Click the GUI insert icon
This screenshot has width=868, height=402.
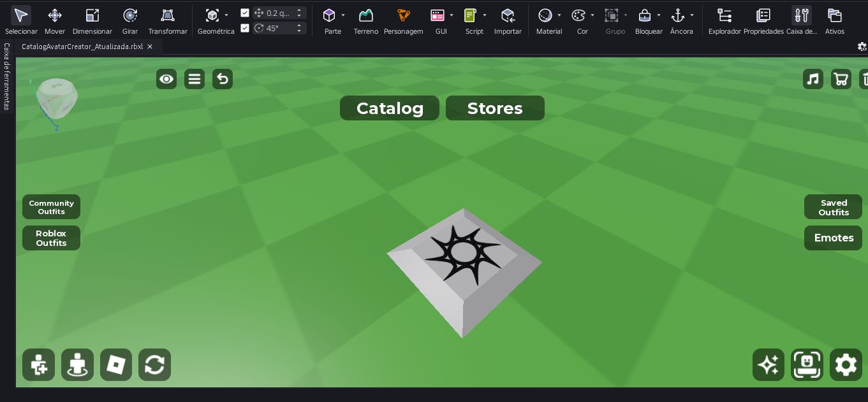[438, 15]
